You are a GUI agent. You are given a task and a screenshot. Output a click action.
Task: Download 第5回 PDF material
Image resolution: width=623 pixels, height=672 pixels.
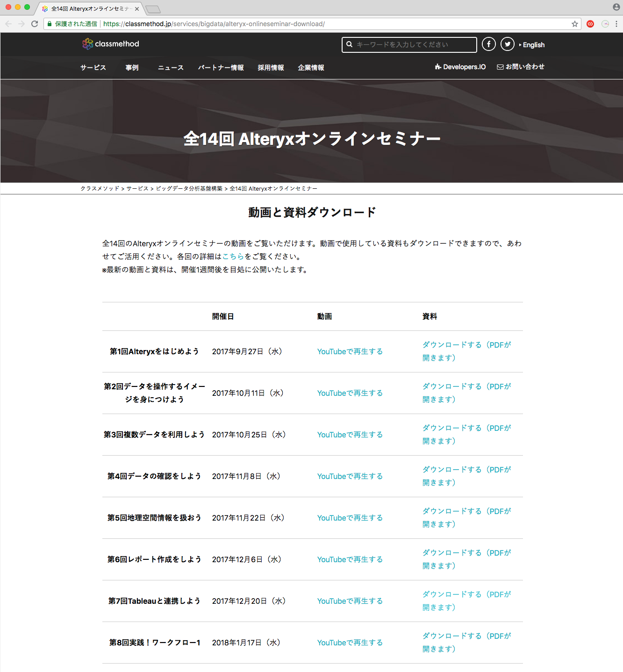tap(467, 518)
